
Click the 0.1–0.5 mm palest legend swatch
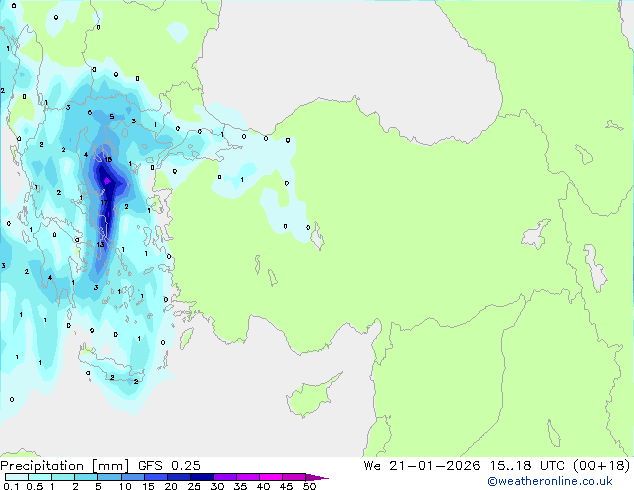coord(17,477)
